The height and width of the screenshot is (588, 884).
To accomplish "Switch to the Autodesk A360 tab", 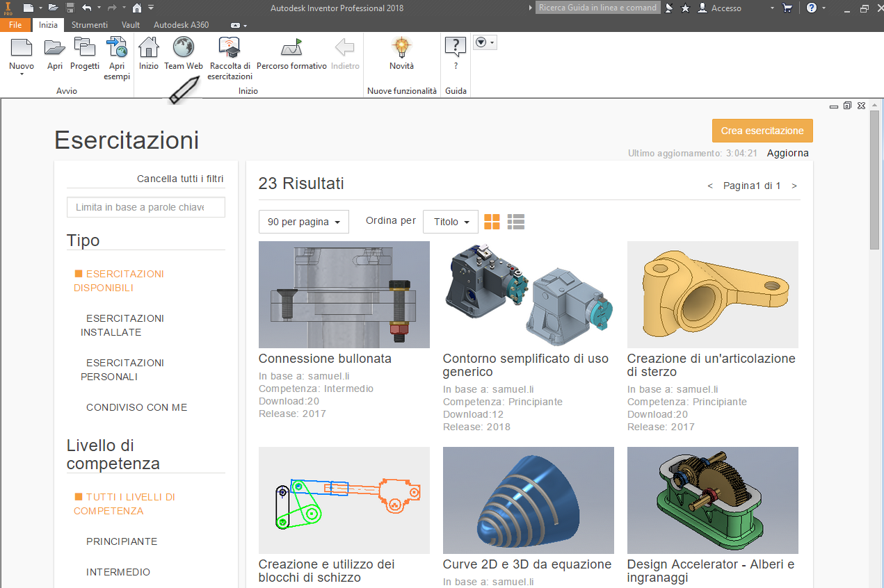I will 181,25.
